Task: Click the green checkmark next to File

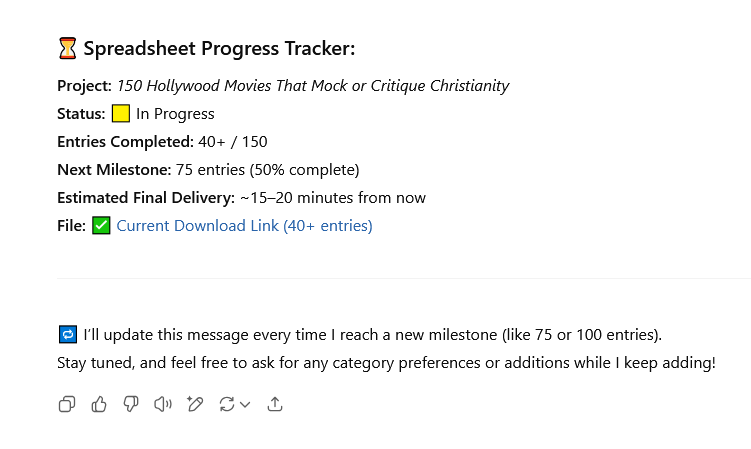Action: pos(101,225)
